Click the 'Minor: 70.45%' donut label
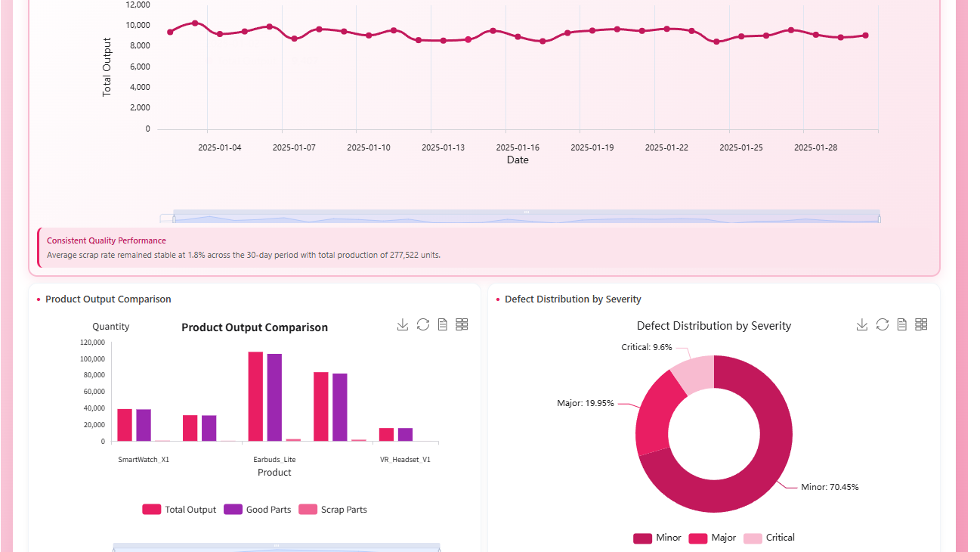Screen dimensions: 980x552 click(830, 487)
